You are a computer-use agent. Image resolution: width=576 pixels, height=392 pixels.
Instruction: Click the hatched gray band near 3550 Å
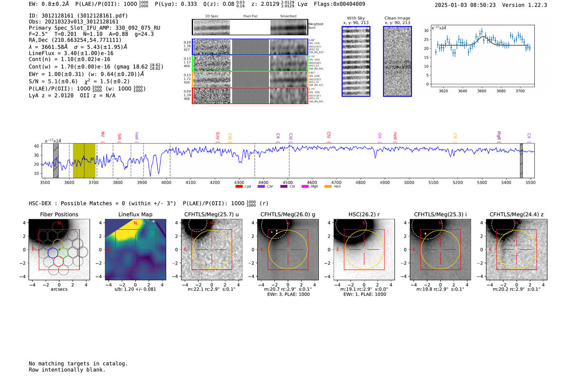click(x=56, y=160)
